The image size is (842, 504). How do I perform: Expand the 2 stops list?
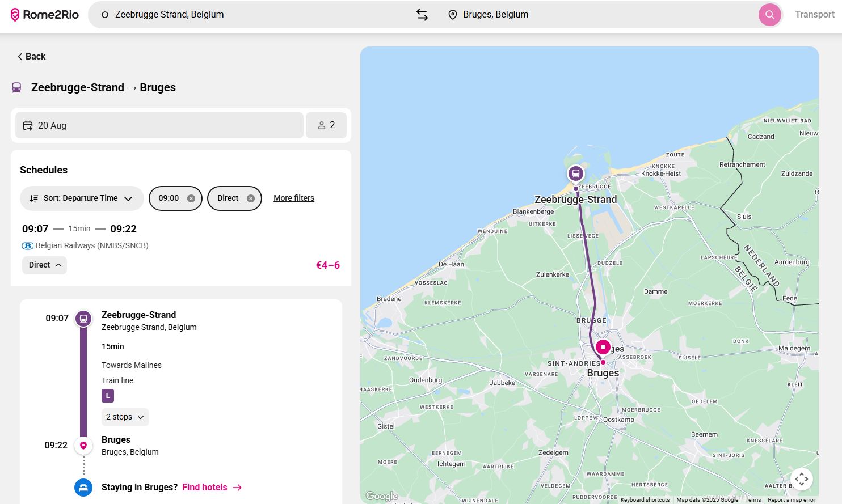click(x=125, y=417)
